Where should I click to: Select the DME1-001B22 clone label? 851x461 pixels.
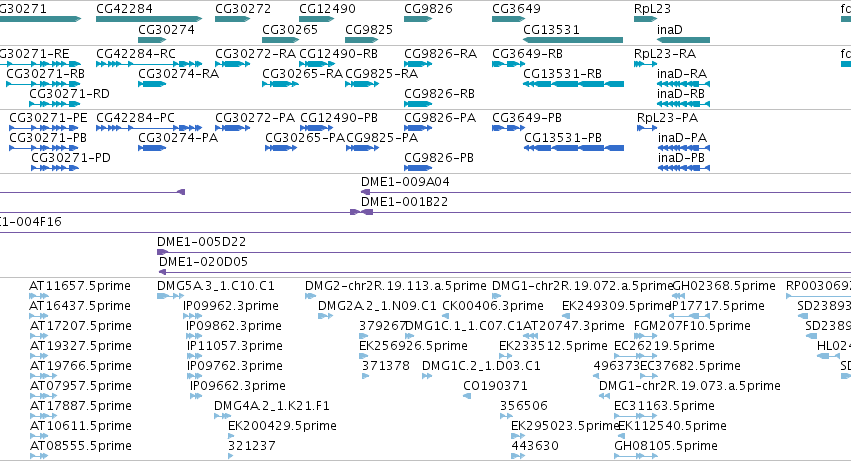[x=404, y=202]
